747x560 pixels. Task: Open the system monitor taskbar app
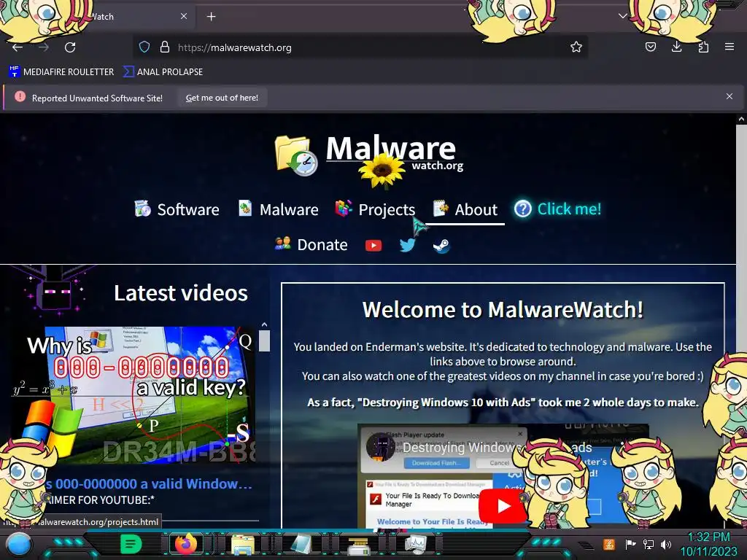coord(415,544)
